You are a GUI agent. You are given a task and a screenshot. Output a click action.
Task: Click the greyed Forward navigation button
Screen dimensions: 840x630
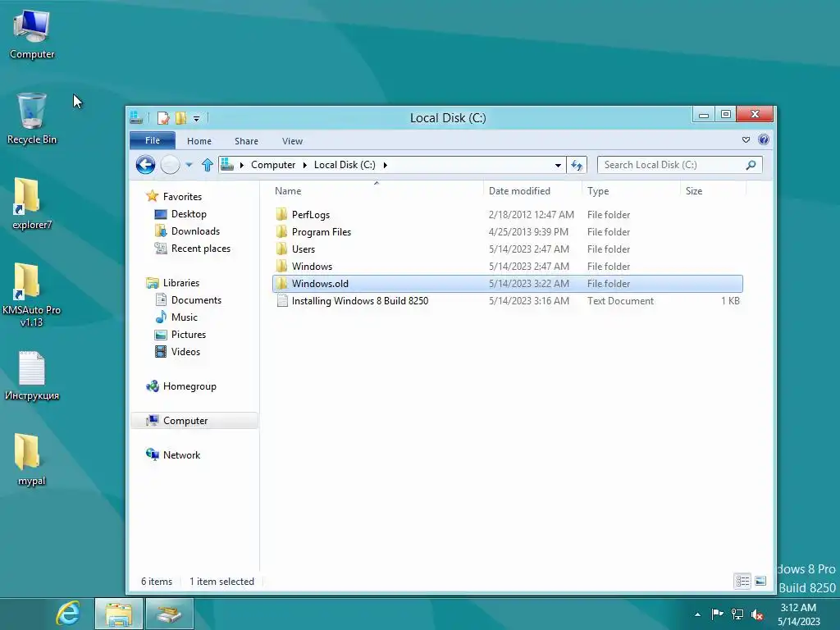tap(171, 164)
